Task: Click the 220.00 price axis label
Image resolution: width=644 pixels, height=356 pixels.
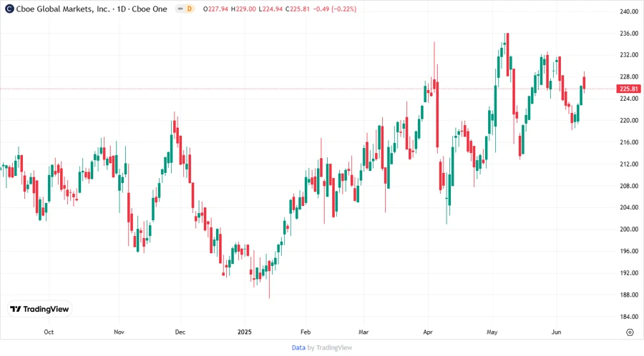Action: pos(629,121)
